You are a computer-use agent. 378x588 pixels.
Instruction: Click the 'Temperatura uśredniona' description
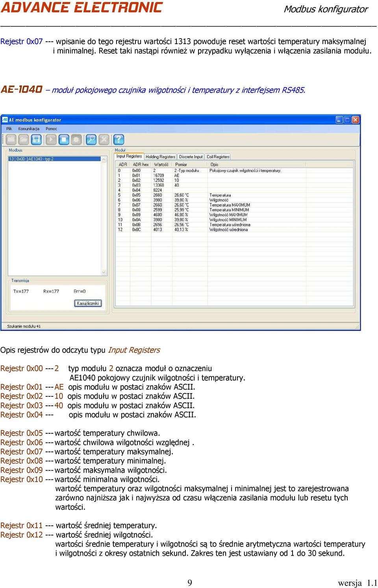coord(230,225)
